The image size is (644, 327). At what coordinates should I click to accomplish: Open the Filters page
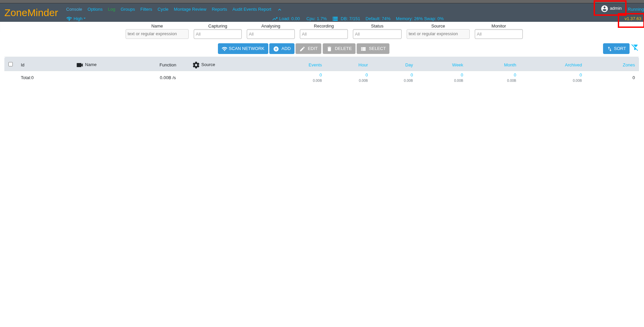pyautogui.click(x=146, y=9)
